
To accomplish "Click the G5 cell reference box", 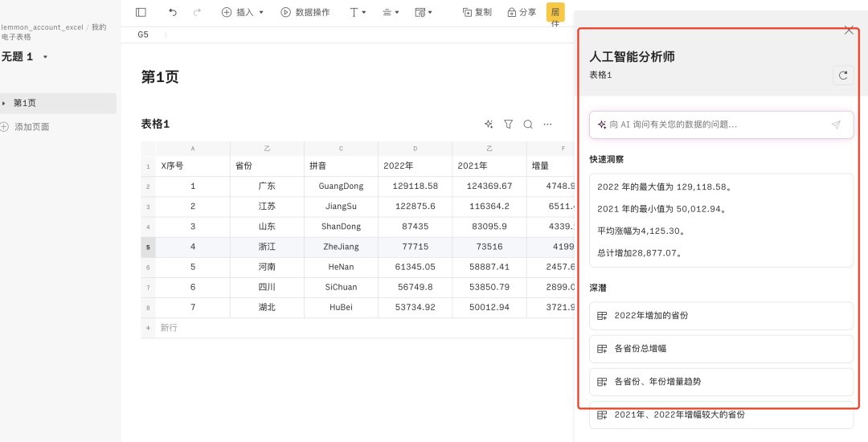I will point(143,35).
